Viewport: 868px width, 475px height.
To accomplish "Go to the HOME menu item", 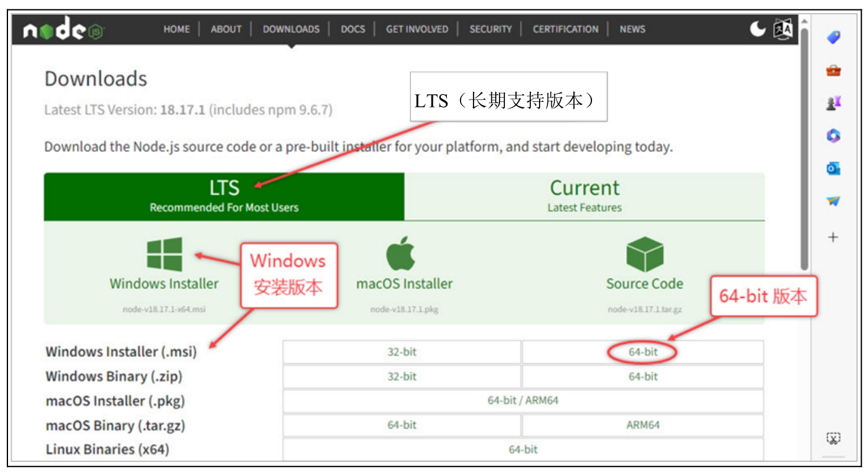I will [x=177, y=29].
